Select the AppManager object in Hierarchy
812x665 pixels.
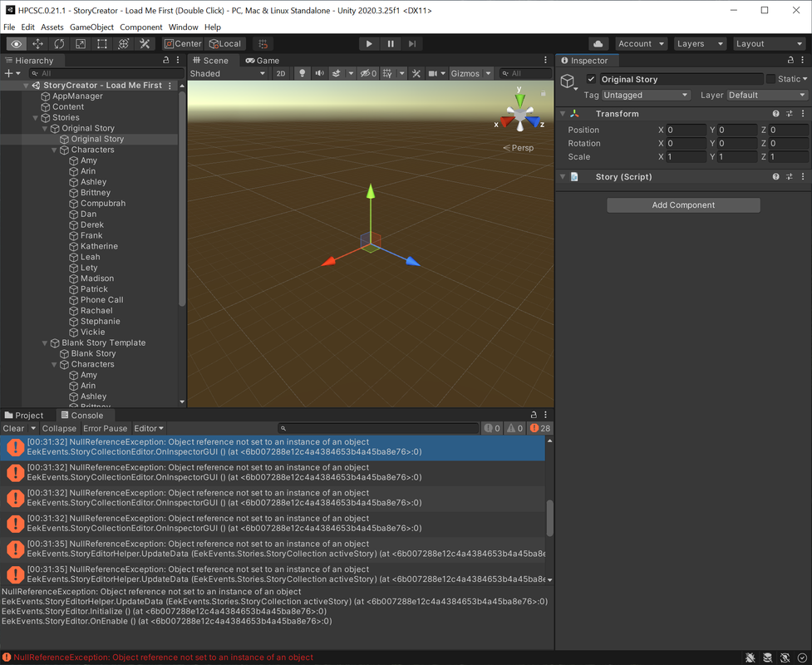pyautogui.click(x=77, y=96)
